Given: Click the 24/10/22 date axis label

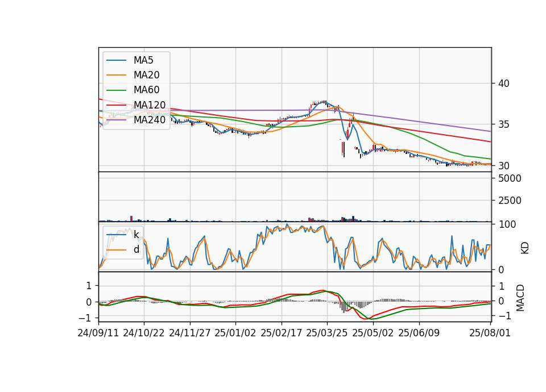Looking at the screenshot, I should [144, 333].
